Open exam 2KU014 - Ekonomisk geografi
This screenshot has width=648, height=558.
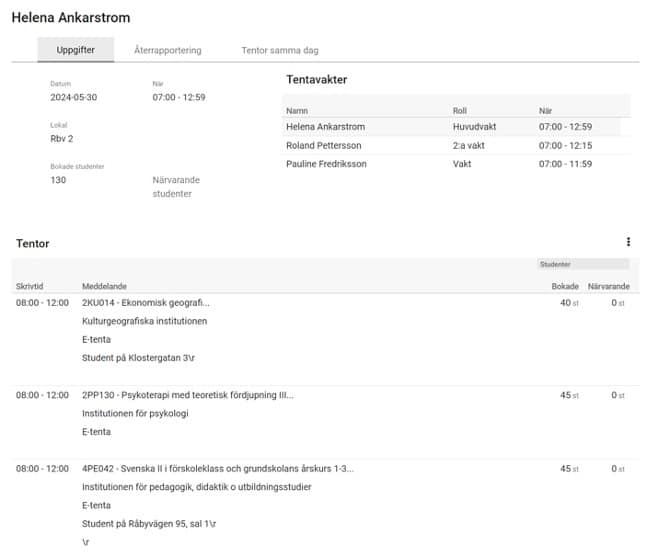point(146,303)
